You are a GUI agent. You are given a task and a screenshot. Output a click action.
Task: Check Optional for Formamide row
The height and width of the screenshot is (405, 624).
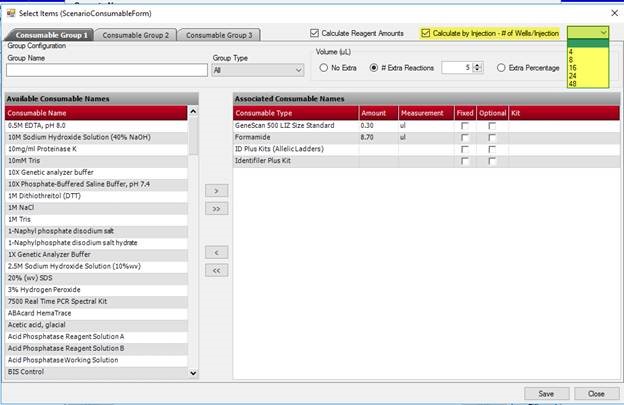492,138
